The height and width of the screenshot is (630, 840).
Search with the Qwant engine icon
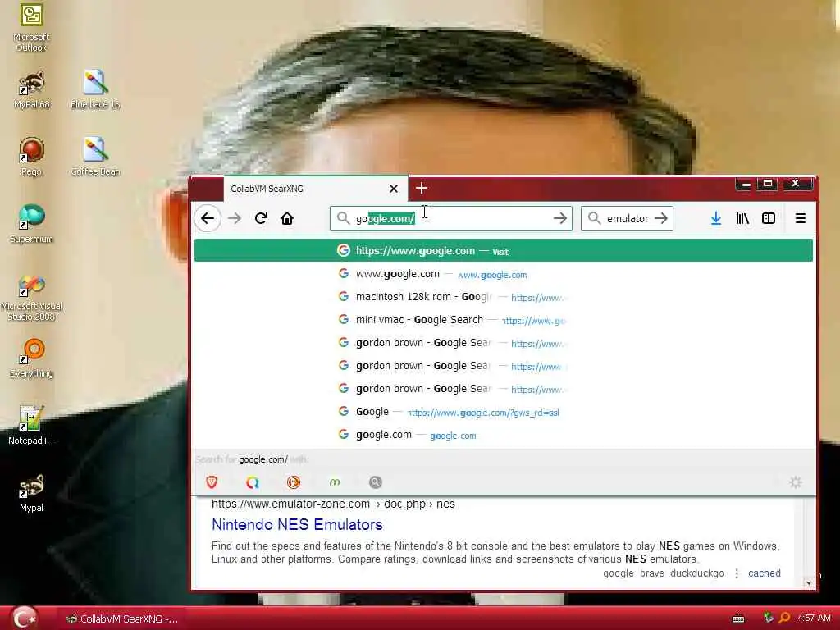253,482
